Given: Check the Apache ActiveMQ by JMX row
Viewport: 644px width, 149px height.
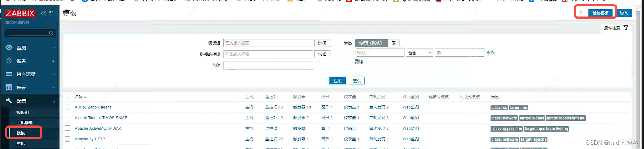Looking at the screenshot, I should click(67, 128).
